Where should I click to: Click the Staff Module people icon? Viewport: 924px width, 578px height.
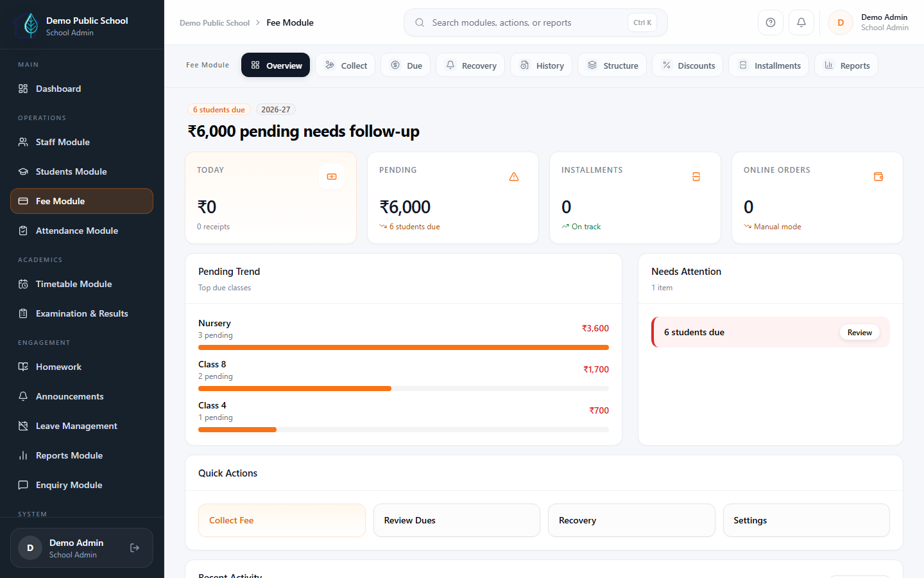point(23,142)
